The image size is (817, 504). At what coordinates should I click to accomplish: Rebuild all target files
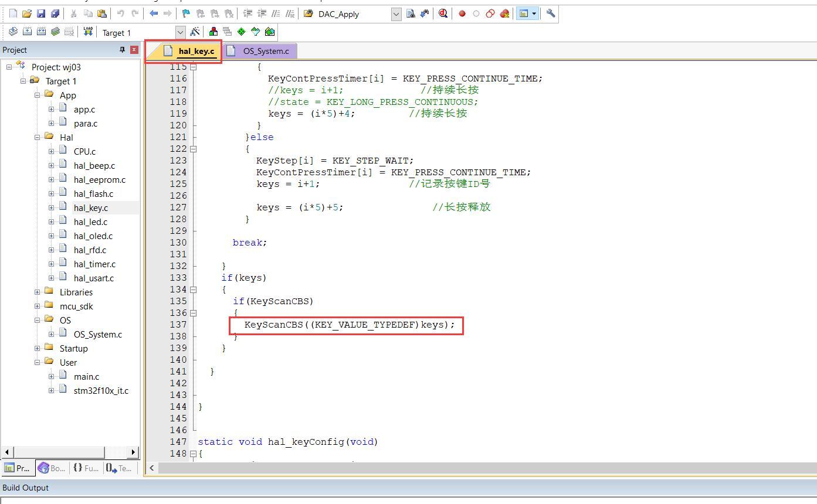(x=41, y=32)
